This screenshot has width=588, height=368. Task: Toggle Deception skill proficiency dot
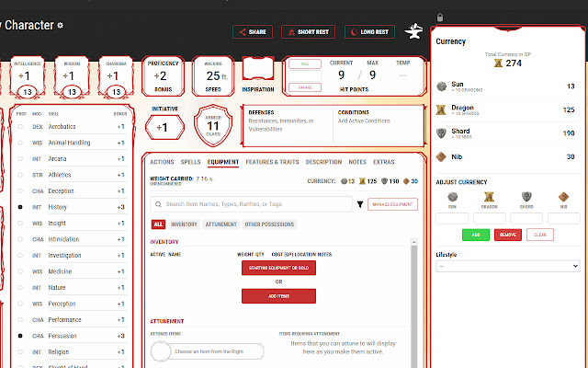20,191
